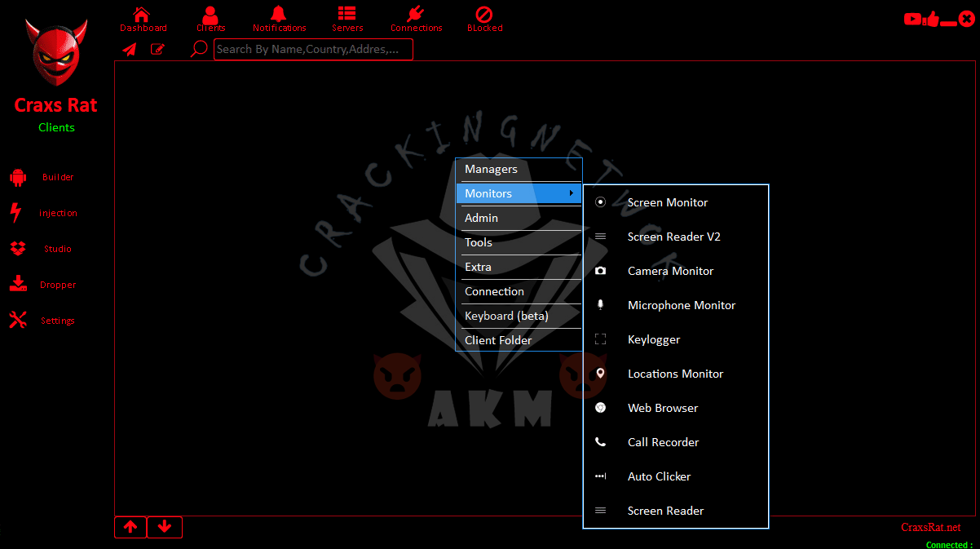Open the Settings tools icon
The width and height of the screenshot is (980, 549).
(x=18, y=321)
